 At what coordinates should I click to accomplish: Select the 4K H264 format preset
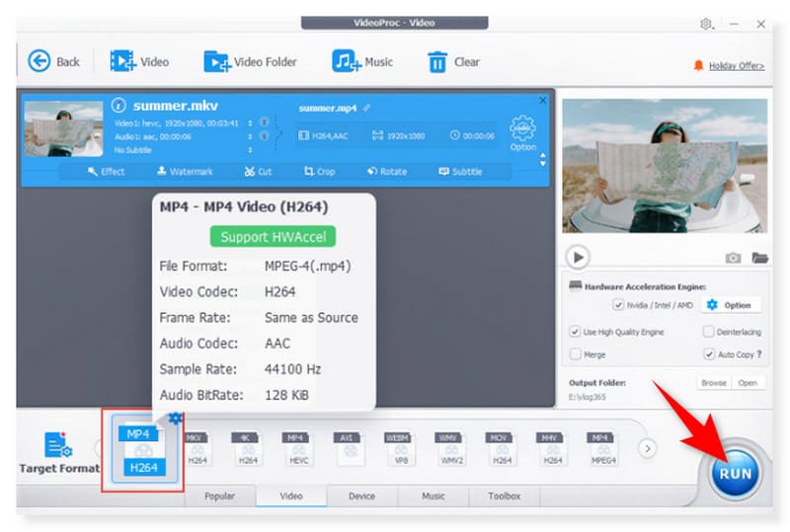(248, 448)
